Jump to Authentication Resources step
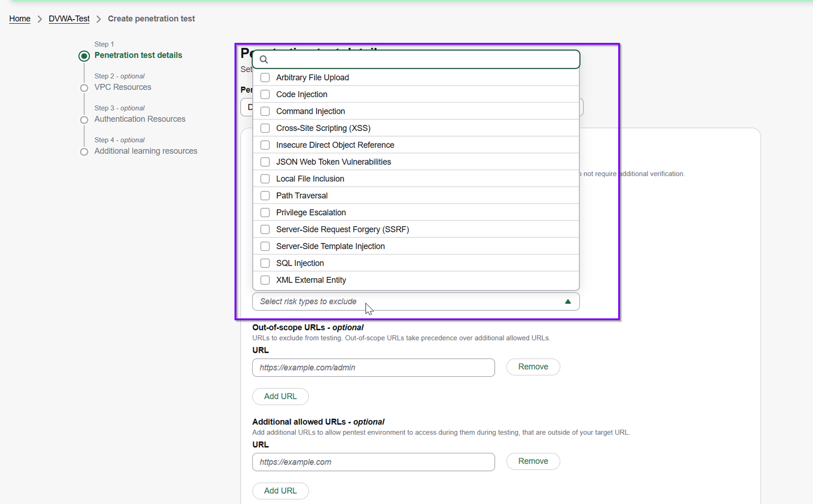The width and height of the screenshot is (813, 504). (140, 119)
